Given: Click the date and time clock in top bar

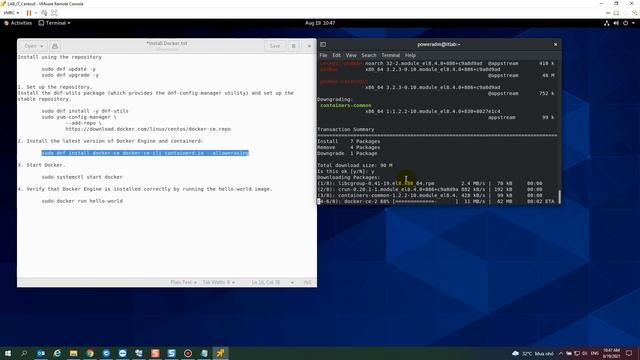Looking at the screenshot, I should (320, 23).
